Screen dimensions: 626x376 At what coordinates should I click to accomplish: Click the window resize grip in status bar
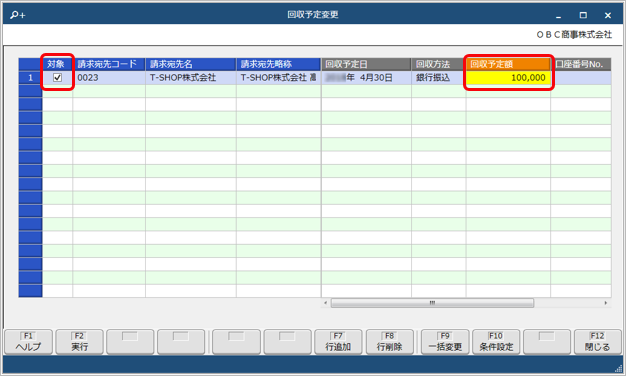point(619,368)
